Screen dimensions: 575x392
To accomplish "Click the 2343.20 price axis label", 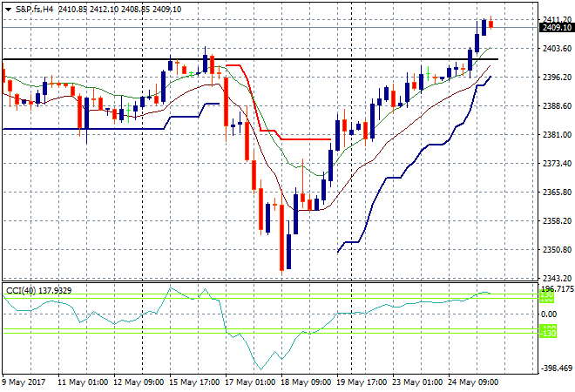I will pos(557,279).
